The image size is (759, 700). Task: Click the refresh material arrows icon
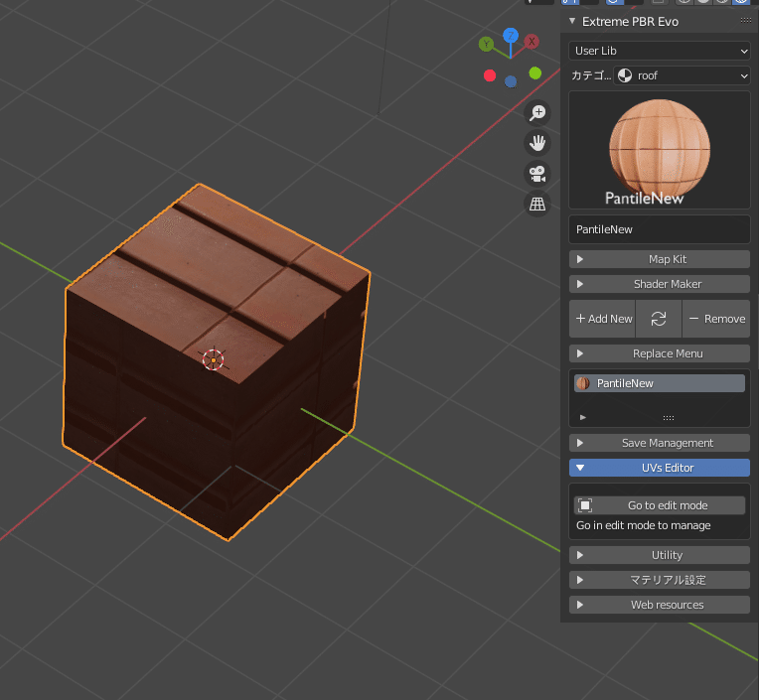click(x=659, y=319)
